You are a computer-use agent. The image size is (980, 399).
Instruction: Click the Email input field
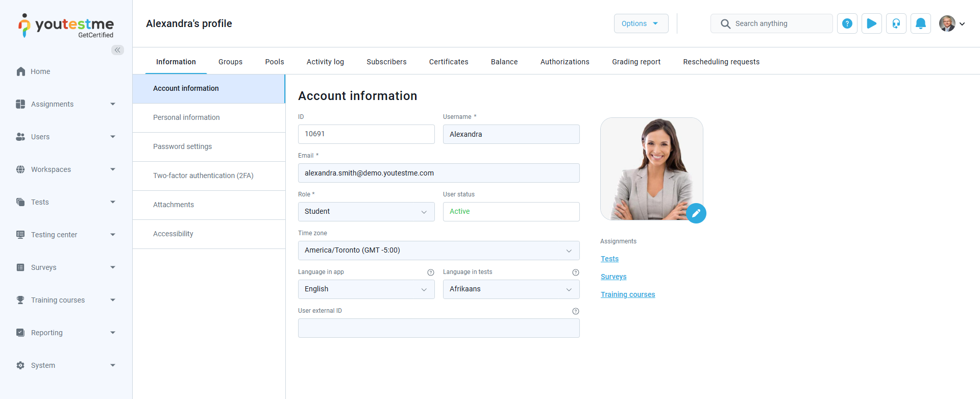pyautogui.click(x=439, y=173)
